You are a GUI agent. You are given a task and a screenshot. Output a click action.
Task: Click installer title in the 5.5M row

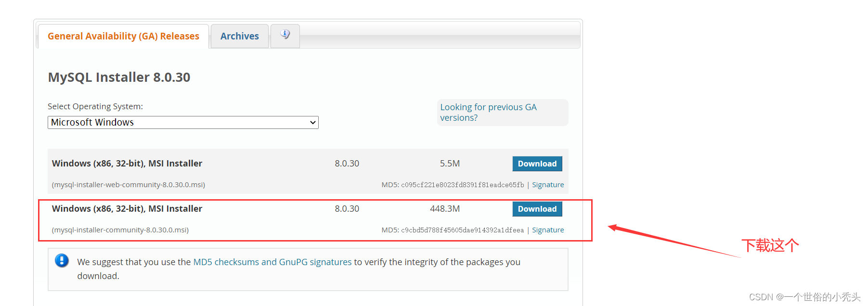pyautogui.click(x=127, y=164)
